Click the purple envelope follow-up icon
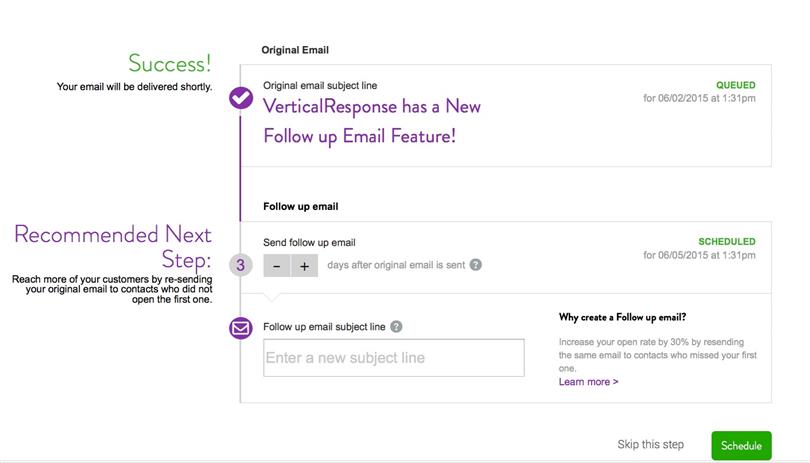 tap(241, 328)
